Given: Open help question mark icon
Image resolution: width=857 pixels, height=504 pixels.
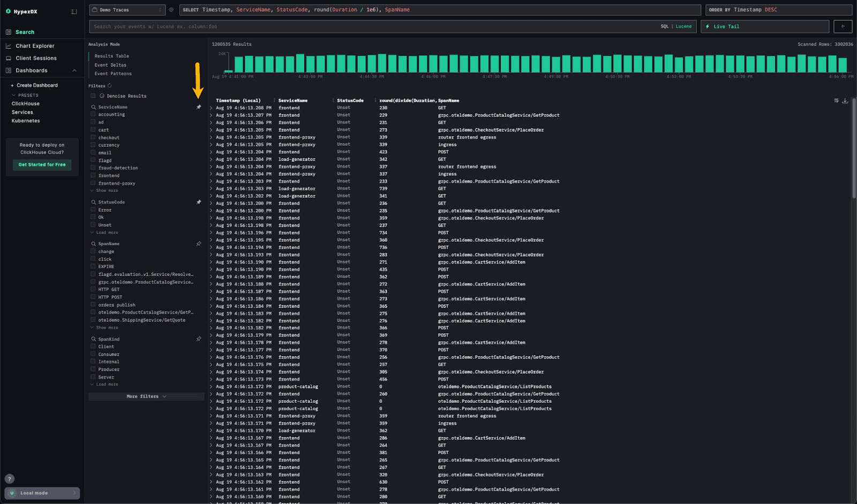Looking at the screenshot, I should pos(9,479).
